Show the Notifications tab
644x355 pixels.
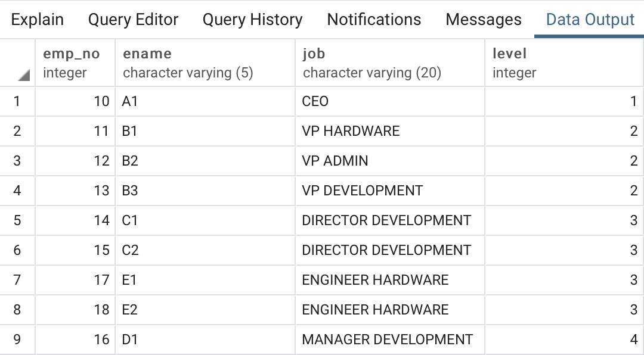coord(374,20)
